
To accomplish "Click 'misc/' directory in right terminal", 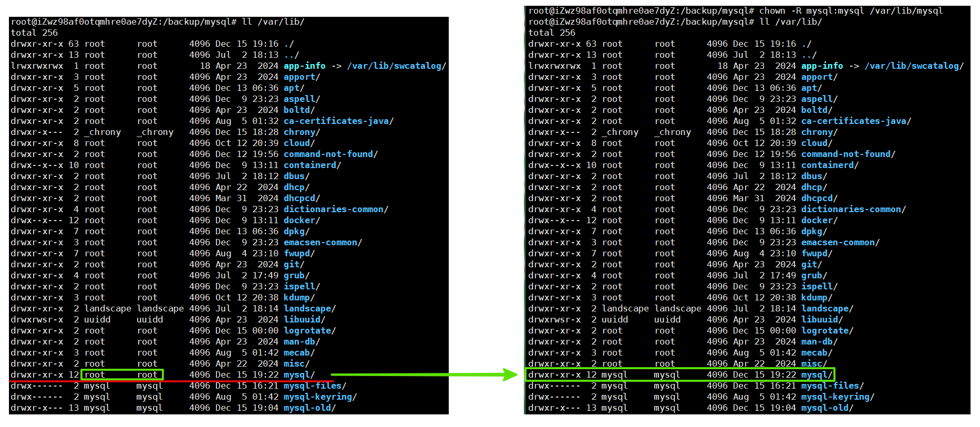I will tap(814, 364).
